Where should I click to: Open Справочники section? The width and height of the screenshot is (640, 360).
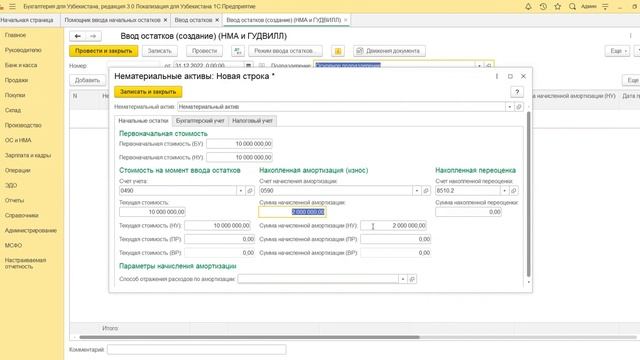click(x=22, y=216)
